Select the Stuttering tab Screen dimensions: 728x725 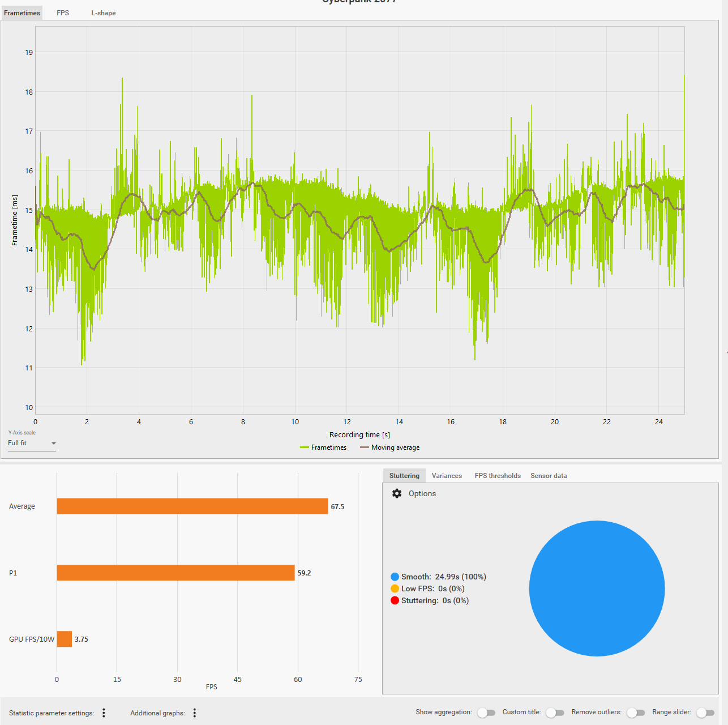coord(404,476)
